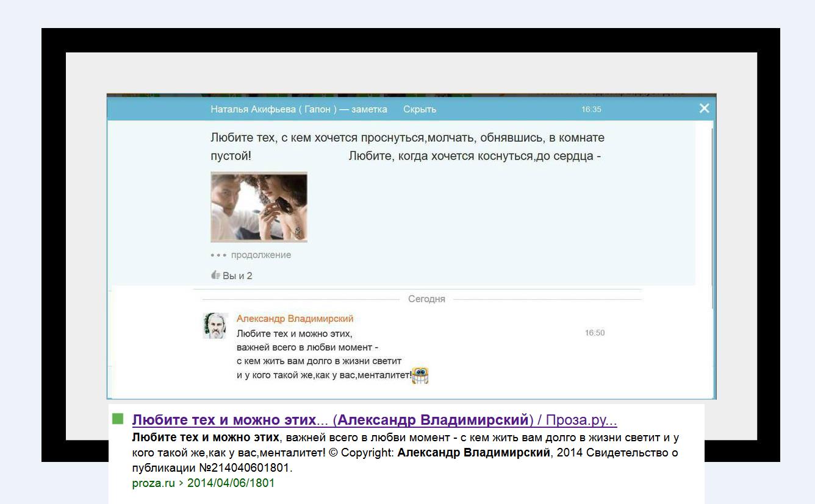The height and width of the screenshot is (504, 815).
Task: Click the three-dots icon before "продолжение"
Action: [x=218, y=255]
